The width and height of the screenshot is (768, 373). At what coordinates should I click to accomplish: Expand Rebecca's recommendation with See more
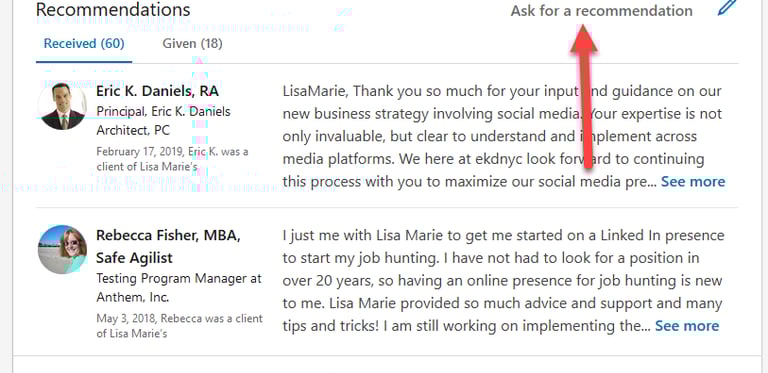(687, 326)
